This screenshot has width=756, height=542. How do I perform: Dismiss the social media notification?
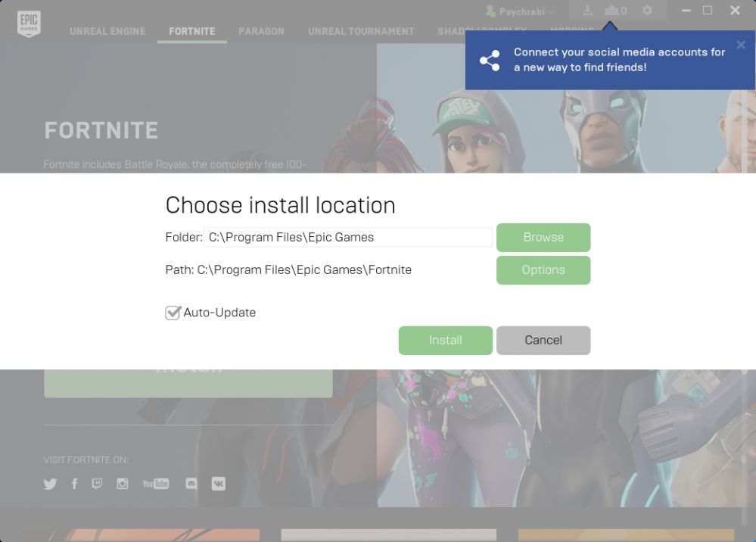pos(741,45)
